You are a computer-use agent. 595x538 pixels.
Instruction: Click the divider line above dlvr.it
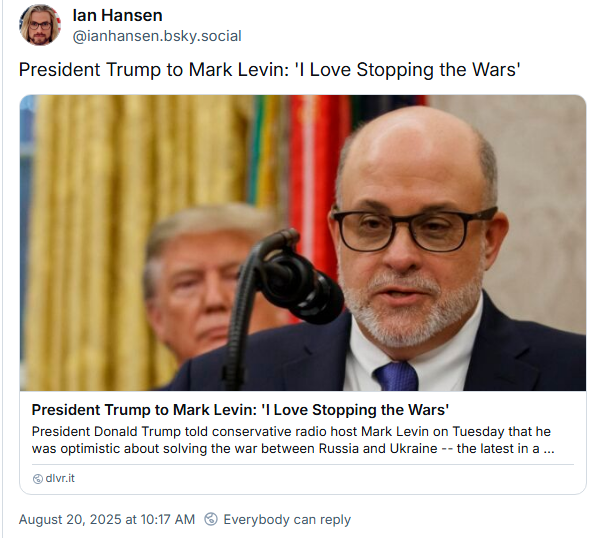303,464
